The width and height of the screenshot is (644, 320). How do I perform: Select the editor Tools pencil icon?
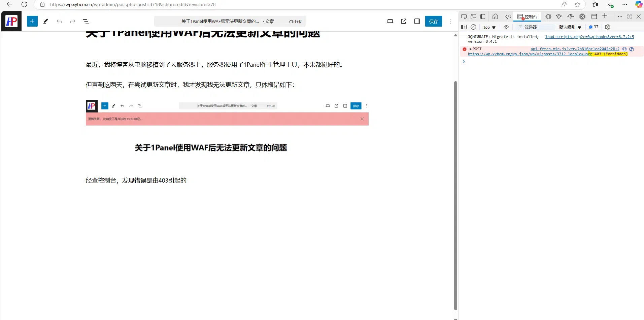(46, 21)
